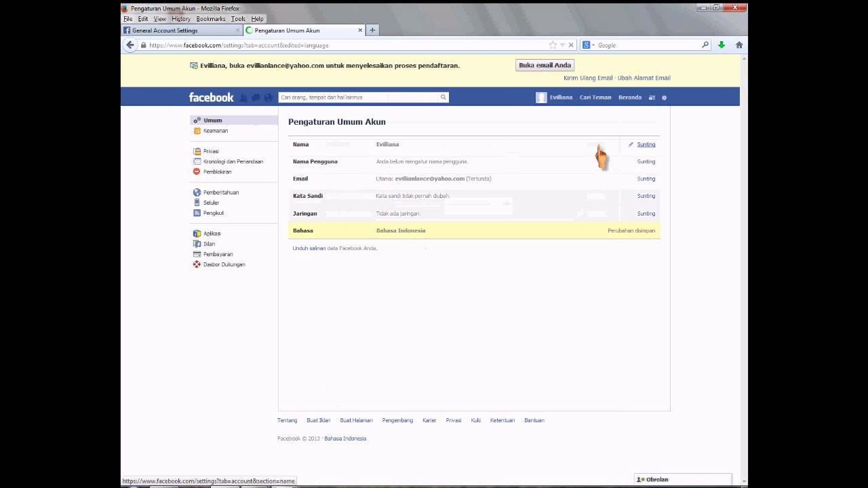This screenshot has width=868, height=488.
Task: Click the Google search input field
Action: pyautogui.click(x=648, y=45)
